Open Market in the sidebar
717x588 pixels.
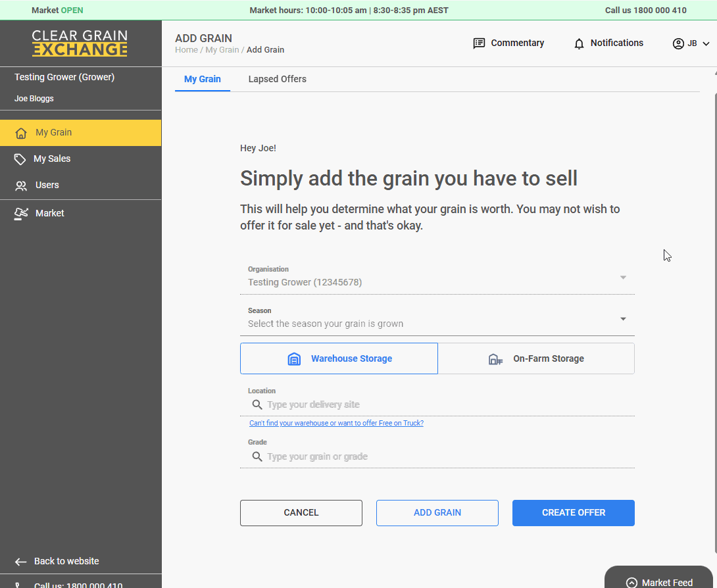pyautogui.click(x=80, y=213)
